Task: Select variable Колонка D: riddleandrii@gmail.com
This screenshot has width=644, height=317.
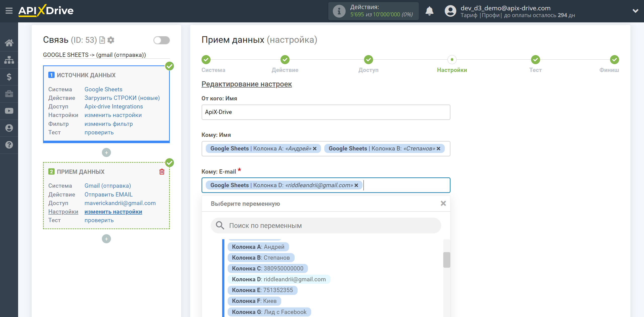Action: point(279,279)
